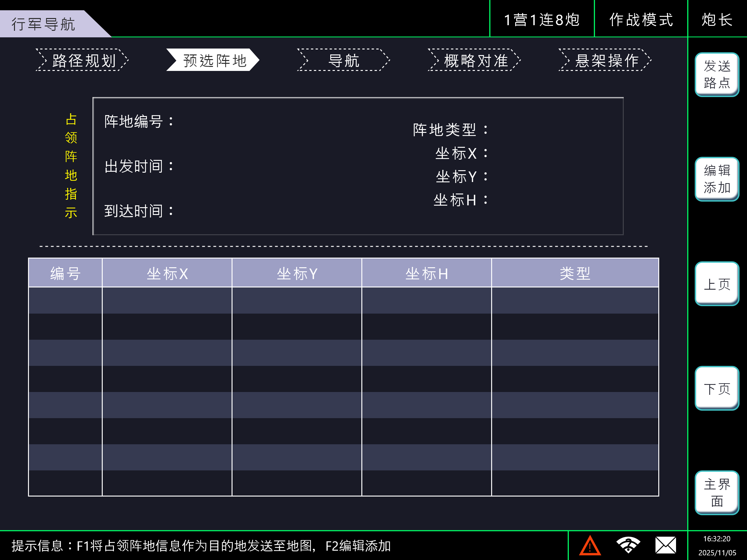Image resolution: width=747 pixels, height=560 pixels.
Task: Select the 预选阵地 step tab
Action: (213, 60)
